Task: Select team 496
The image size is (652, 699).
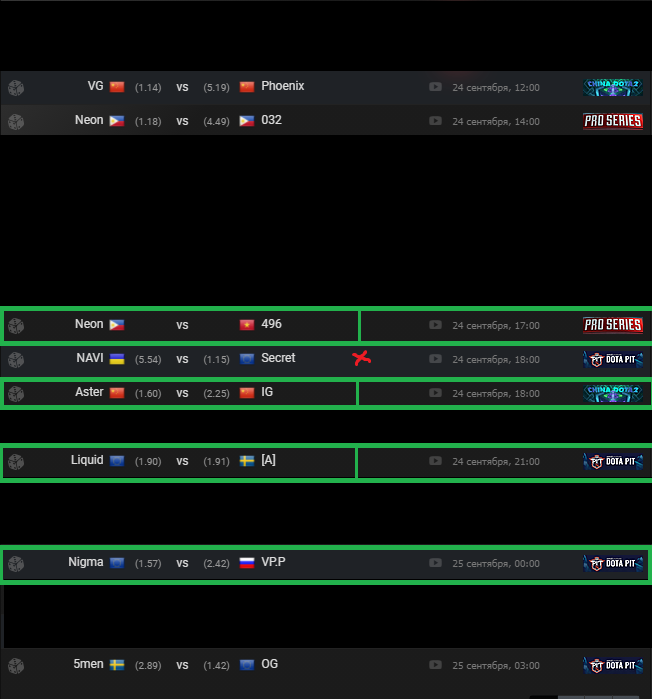Action: (x=271, y=324)
